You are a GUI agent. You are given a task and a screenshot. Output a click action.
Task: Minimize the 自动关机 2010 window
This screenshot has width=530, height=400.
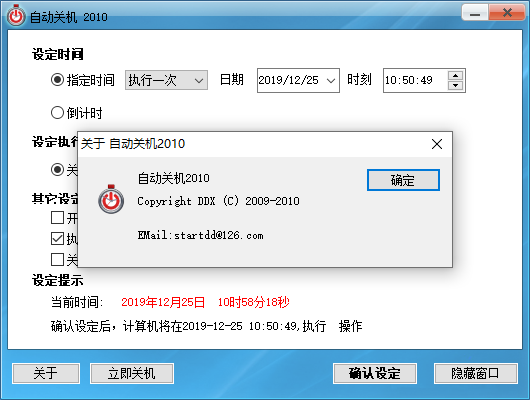coord(475,14)
